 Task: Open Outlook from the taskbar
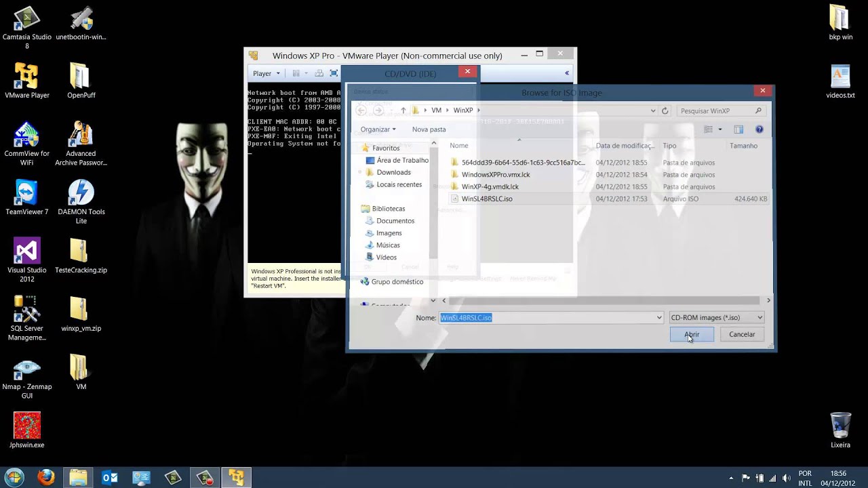(x=110, y=477)
